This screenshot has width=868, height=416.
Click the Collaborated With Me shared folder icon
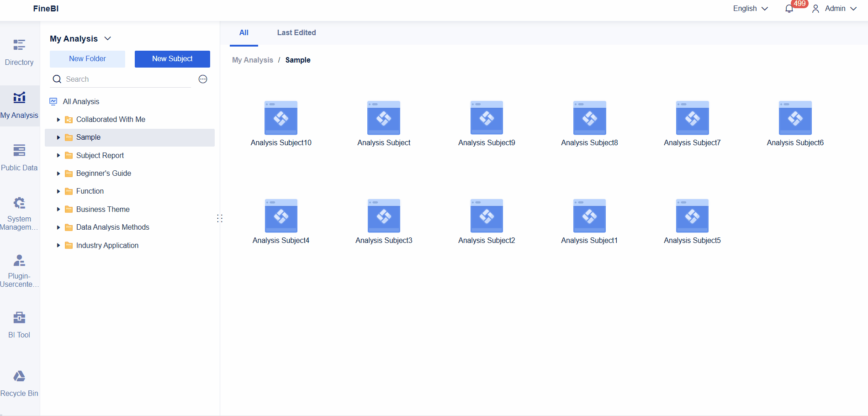(69, 120)
